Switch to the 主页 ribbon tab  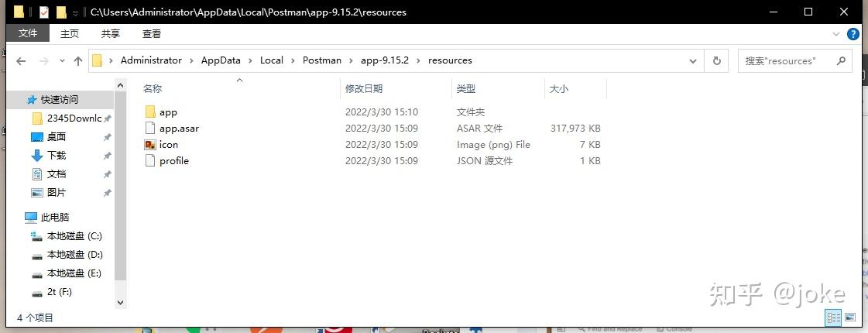coord(70,34)
